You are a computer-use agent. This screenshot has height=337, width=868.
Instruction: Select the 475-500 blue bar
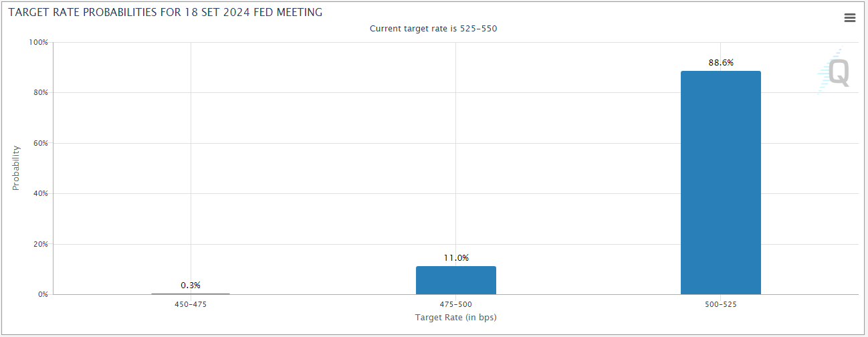click(x=455, y=280)
